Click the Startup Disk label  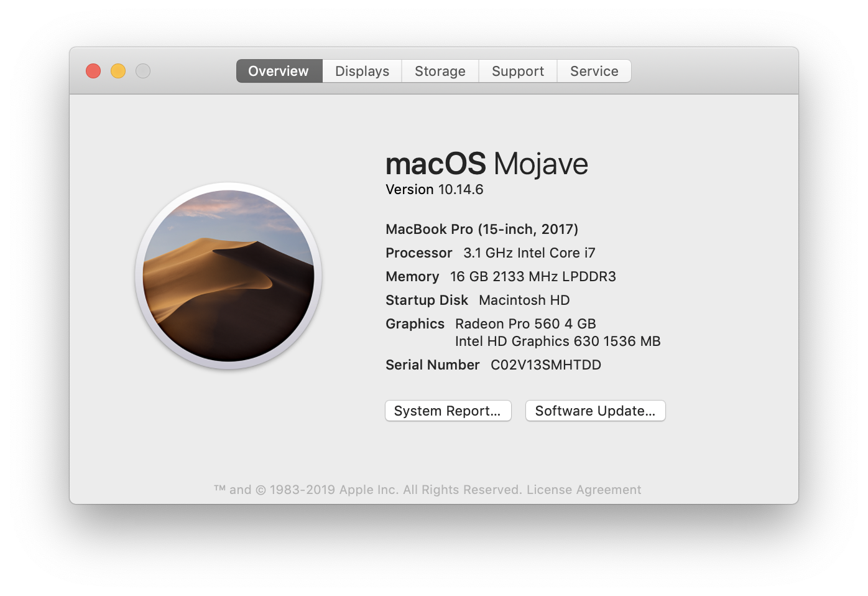click(427, 300)
